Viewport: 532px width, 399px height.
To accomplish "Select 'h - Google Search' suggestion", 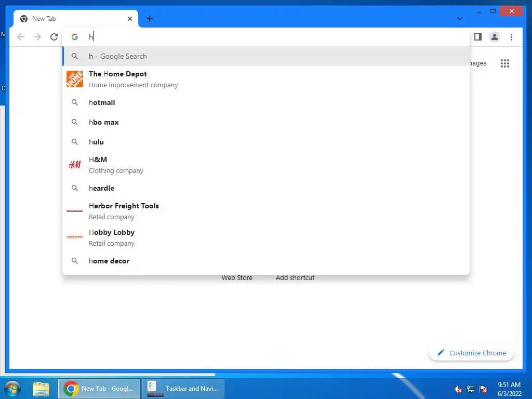I will (x=267, y=56).
